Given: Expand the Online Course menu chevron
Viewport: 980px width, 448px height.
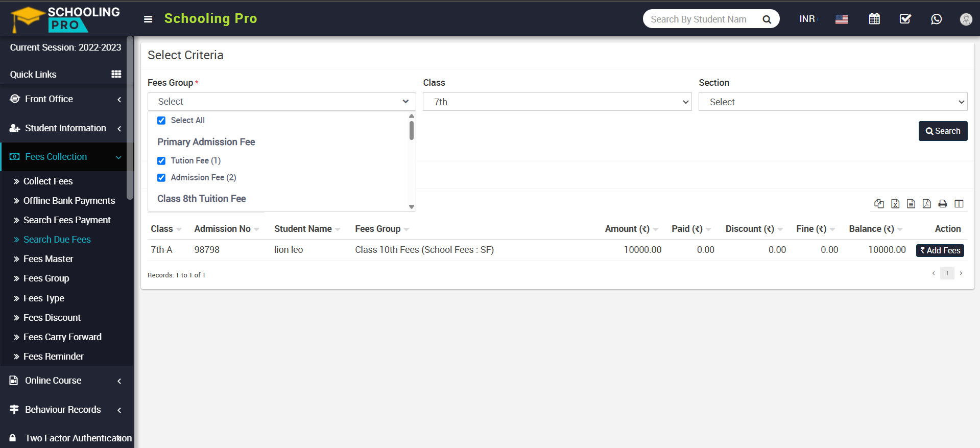Looking at the screenshot, I should click(119, 381).
